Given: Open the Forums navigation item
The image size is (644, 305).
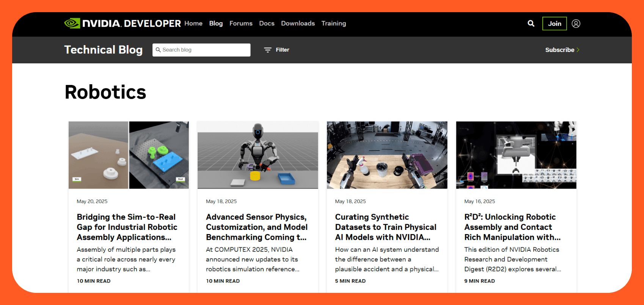Looking at the screenshot, I should coord(241,24).
